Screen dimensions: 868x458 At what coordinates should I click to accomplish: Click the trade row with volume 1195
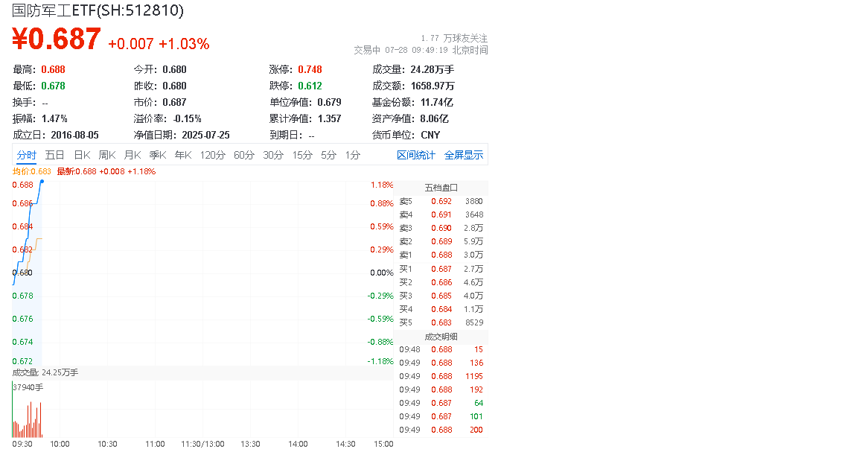(441, 376)
